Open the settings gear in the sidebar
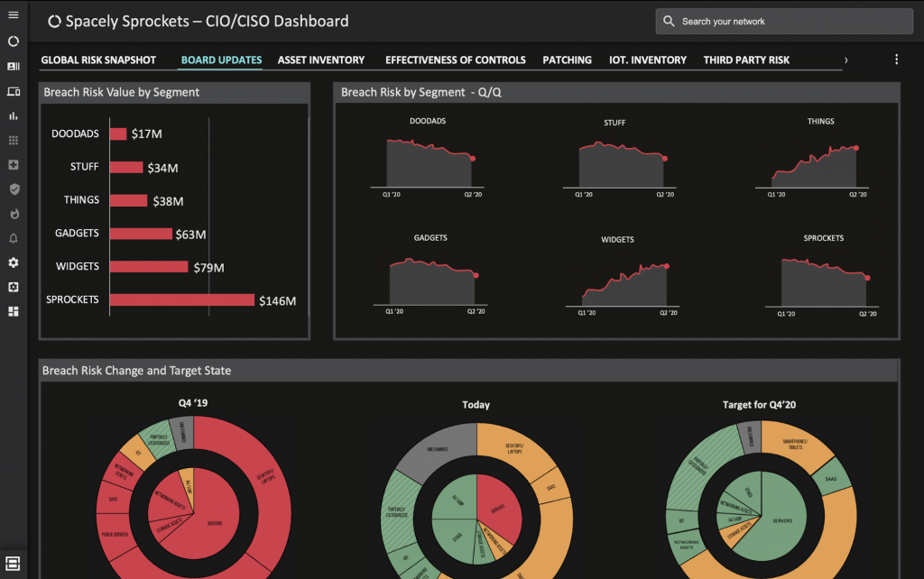 tap(13, 262)
